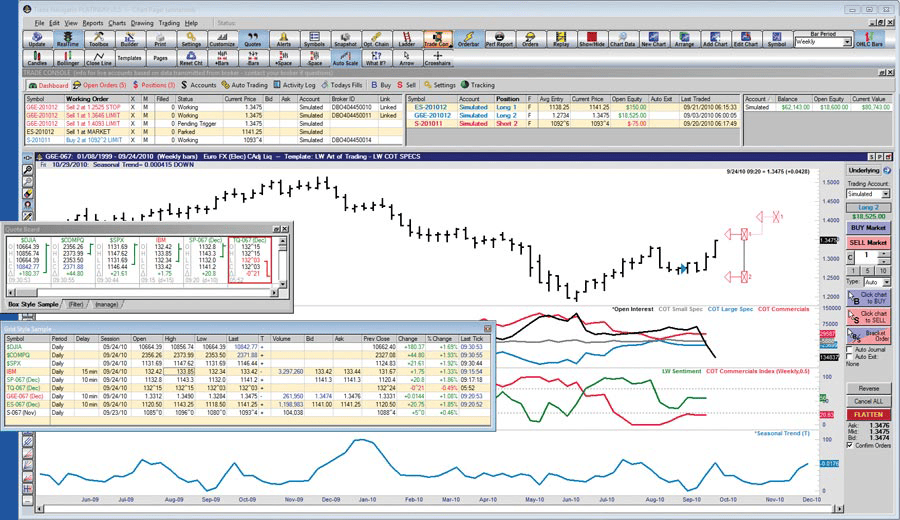The image size is (900, 520).
Task: Open the Bar Period Weekly dropdown
Action: [x=847, y=42]
